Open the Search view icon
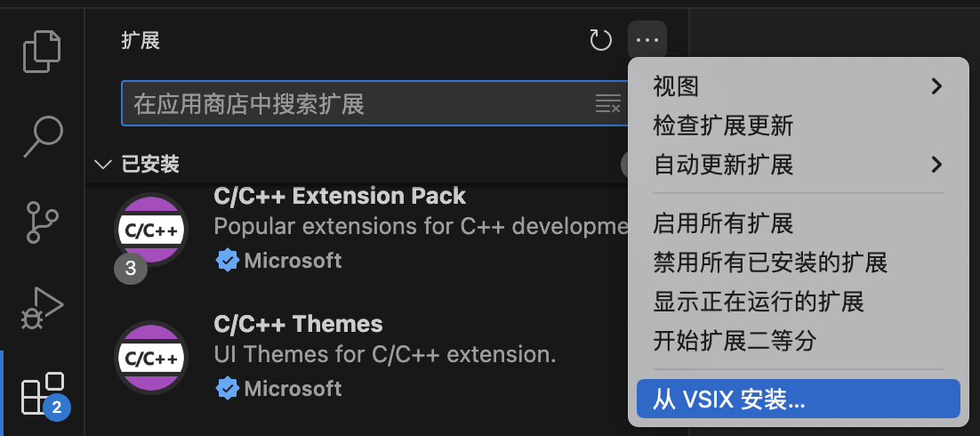This screenshot has height=436, width=980. pyautogui.click(x=43, y=135)
